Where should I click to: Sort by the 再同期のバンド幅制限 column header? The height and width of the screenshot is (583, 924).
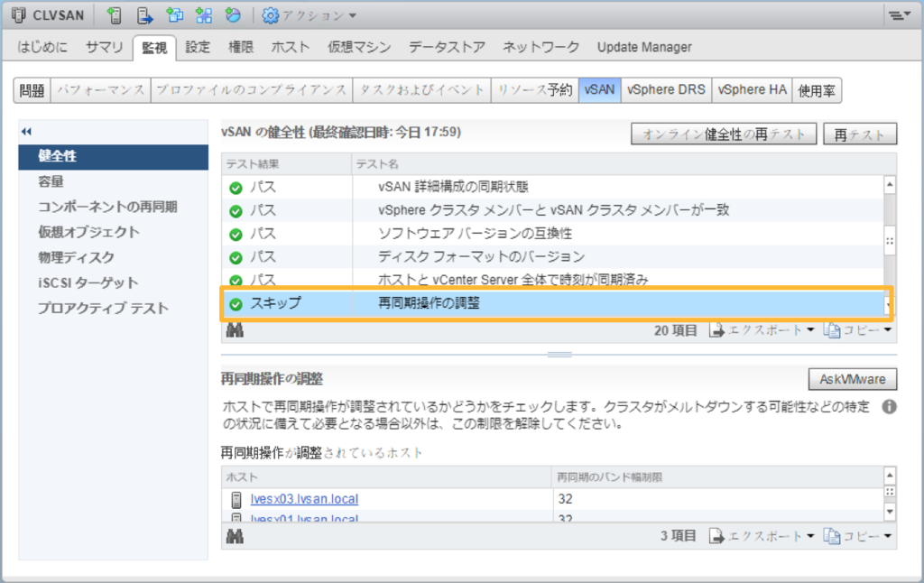(x=717, y=477)
